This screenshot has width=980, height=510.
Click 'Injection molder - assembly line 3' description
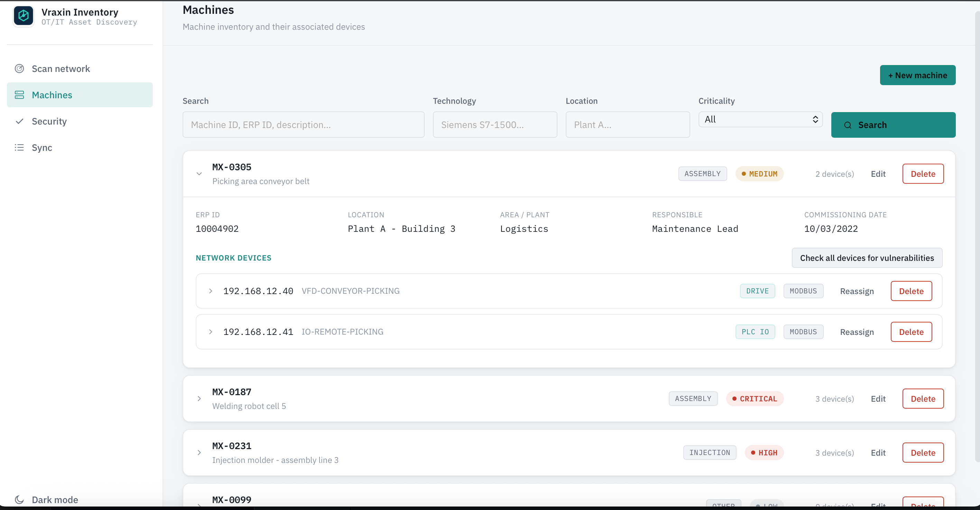click(275, 460)
